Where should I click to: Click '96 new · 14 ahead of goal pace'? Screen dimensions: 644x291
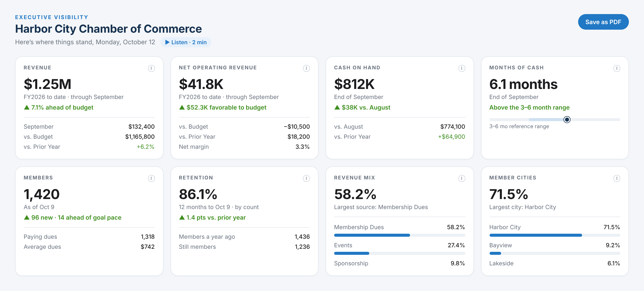point(72,218)
